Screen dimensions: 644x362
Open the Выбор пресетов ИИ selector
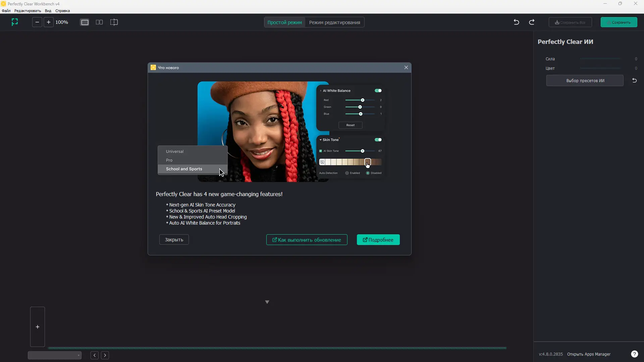pyautogui.click(x=585, y=80)
